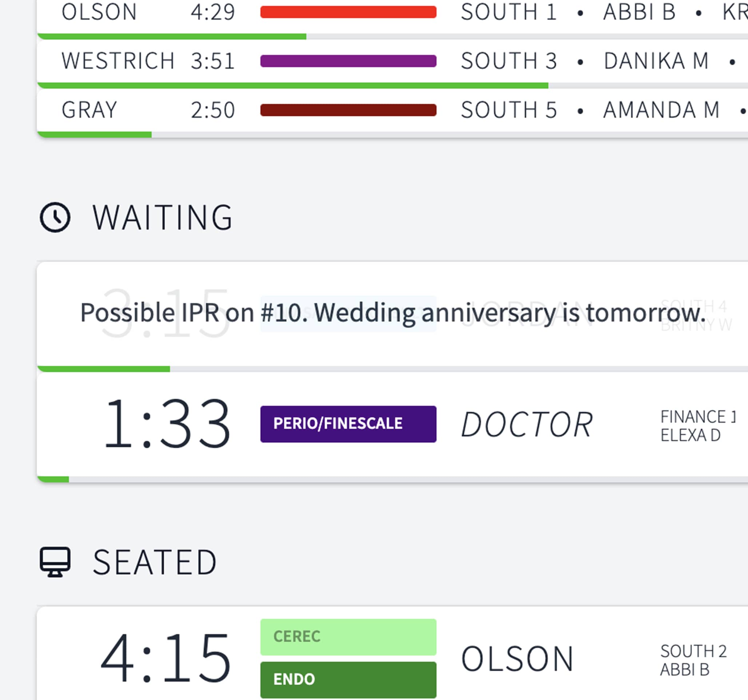This screenshot has width=748, height=700.
Task: Click the SOUTH 2 ABBI B label
Action: click(x=693, y=660)
